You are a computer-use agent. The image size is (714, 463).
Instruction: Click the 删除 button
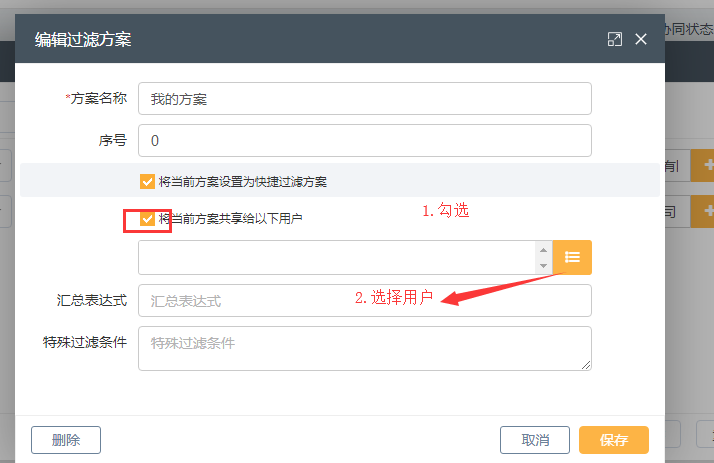66,440
